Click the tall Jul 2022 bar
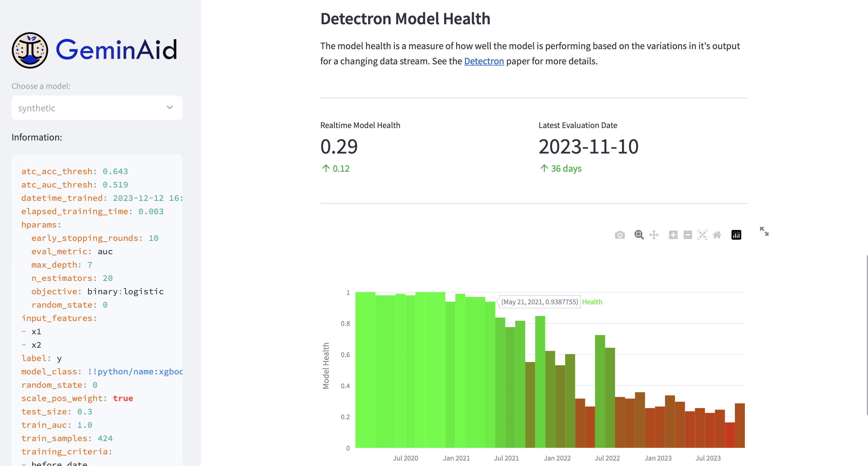 600,391
